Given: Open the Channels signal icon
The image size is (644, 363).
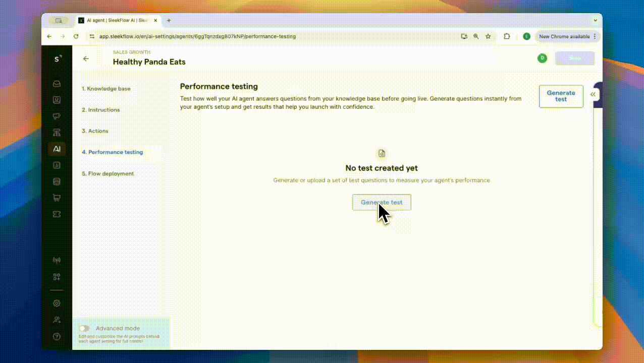Looking at the screenshot, I should 57,260.
